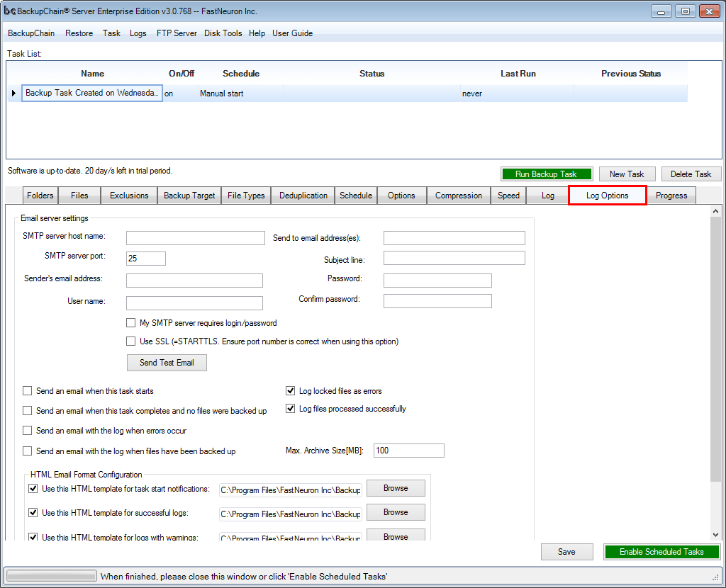
Task: Click the Password field
Action: coord(437,281)
